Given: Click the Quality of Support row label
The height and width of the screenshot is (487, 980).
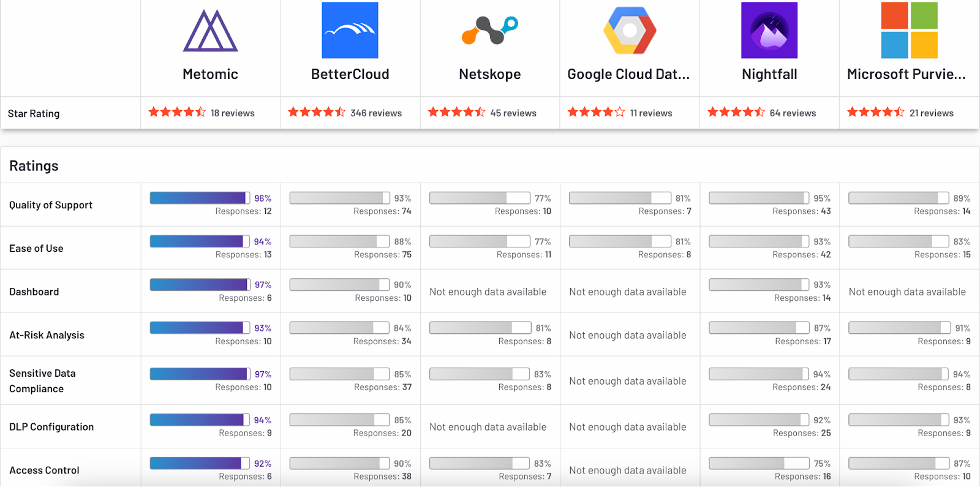Looking at the screenshot, I should coord(50,205).
